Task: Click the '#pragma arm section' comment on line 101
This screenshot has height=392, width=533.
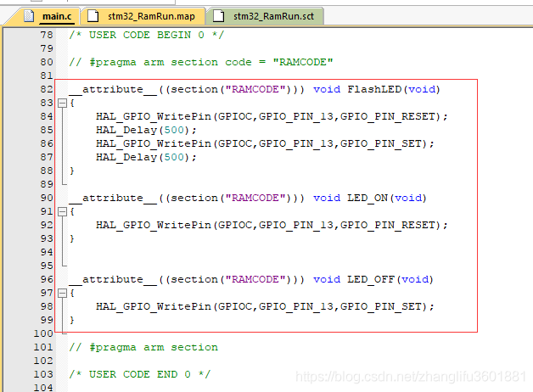Action: point(143,347)
